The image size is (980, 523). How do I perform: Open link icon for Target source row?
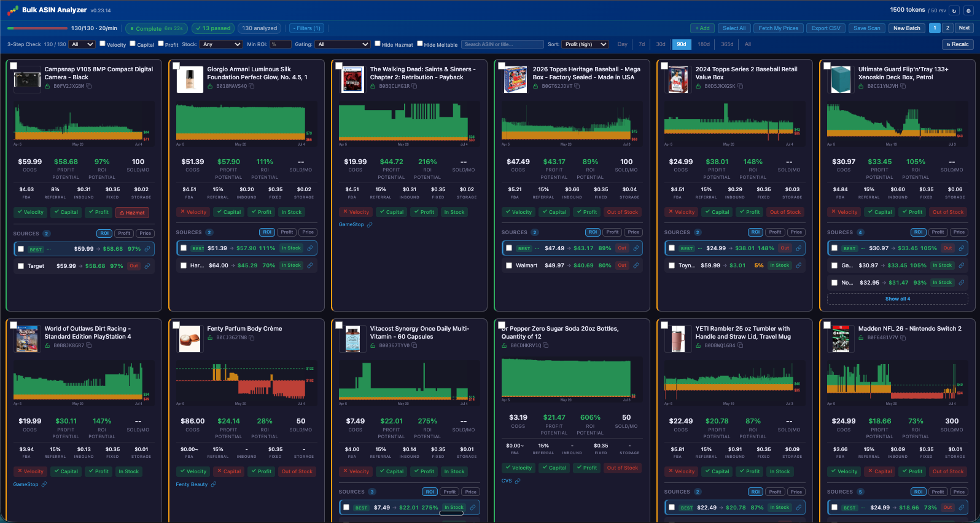coord(147,266)
